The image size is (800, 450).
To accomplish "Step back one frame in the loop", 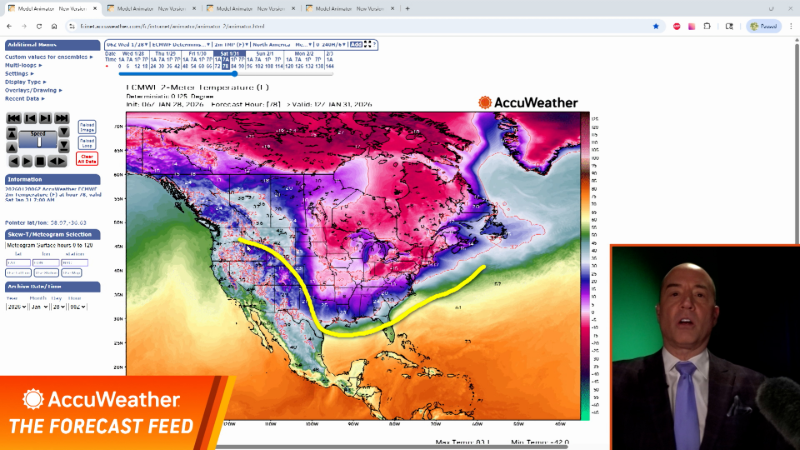I will pyautogui.click(x=30, y=118).
